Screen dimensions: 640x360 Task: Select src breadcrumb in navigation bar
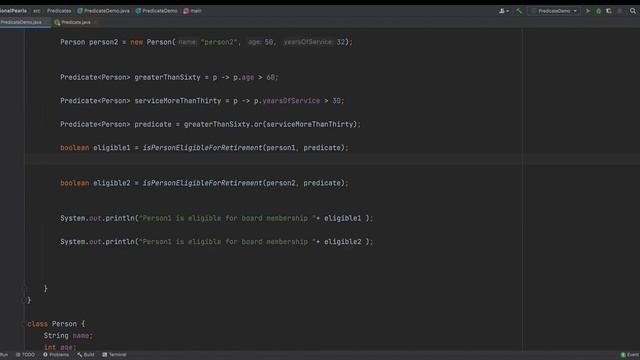[x=37, y=11]
